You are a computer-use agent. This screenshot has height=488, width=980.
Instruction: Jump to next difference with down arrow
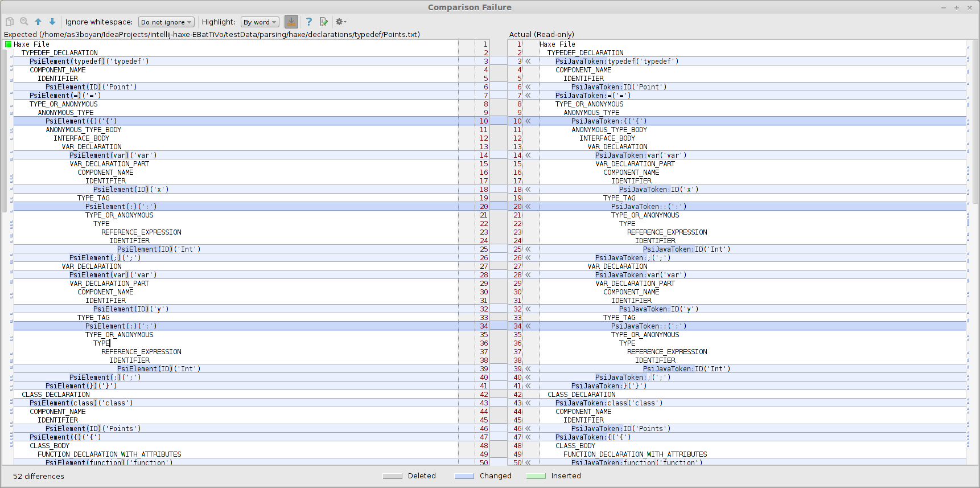(x=52, y=22)
